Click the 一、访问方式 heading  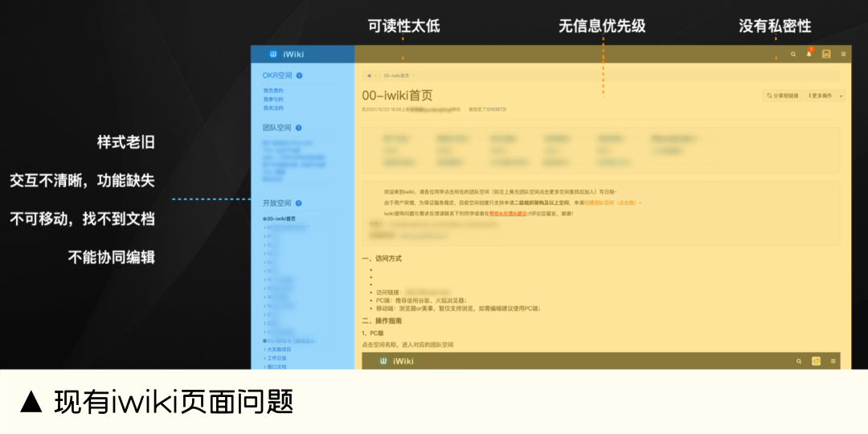click(x=382, y=259)
